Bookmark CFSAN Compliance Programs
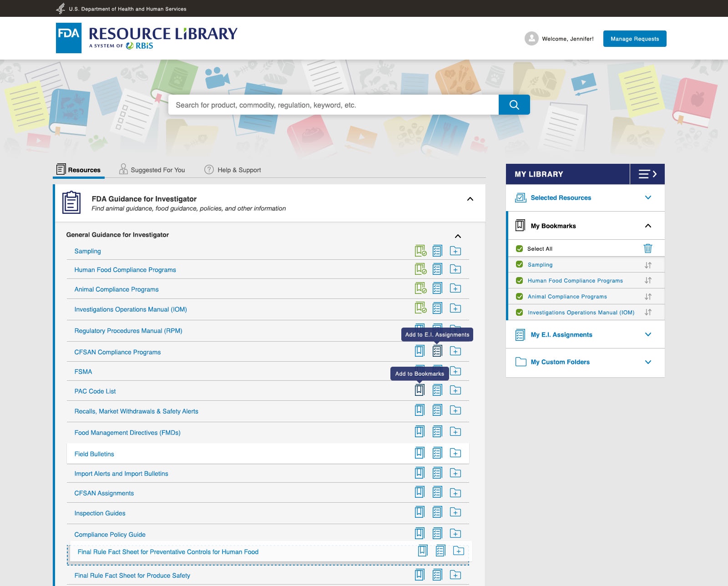 420,351
